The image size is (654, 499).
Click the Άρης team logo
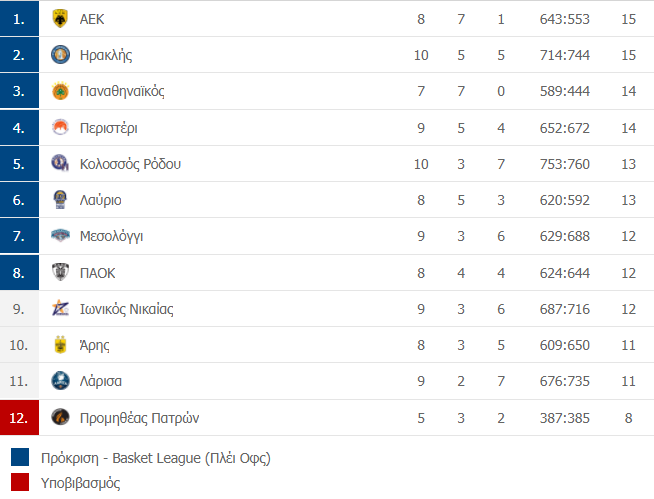60,345
